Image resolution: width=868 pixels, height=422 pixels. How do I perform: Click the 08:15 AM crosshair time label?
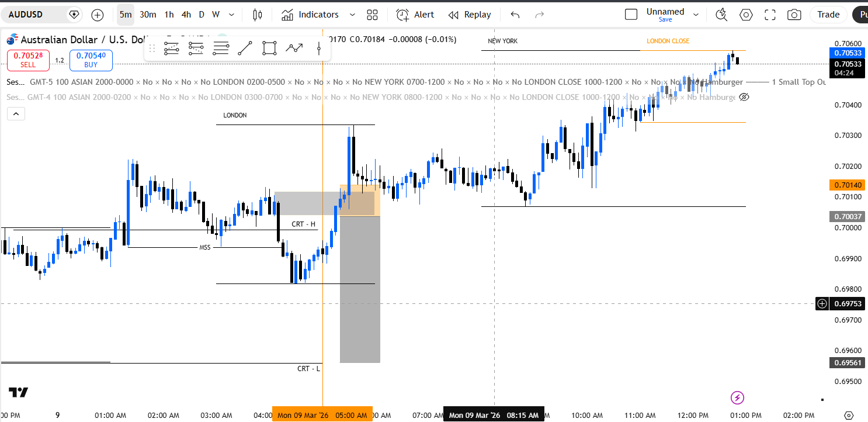coord(494,416)
